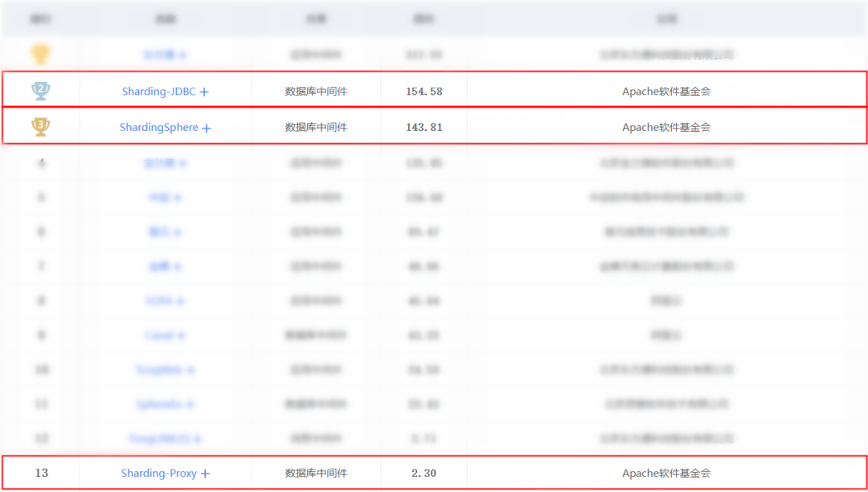Click the plus icon beside Sharding-Proxy
Image resolution: width=868 pixels, height=492 pixels.
click(205, 474)
